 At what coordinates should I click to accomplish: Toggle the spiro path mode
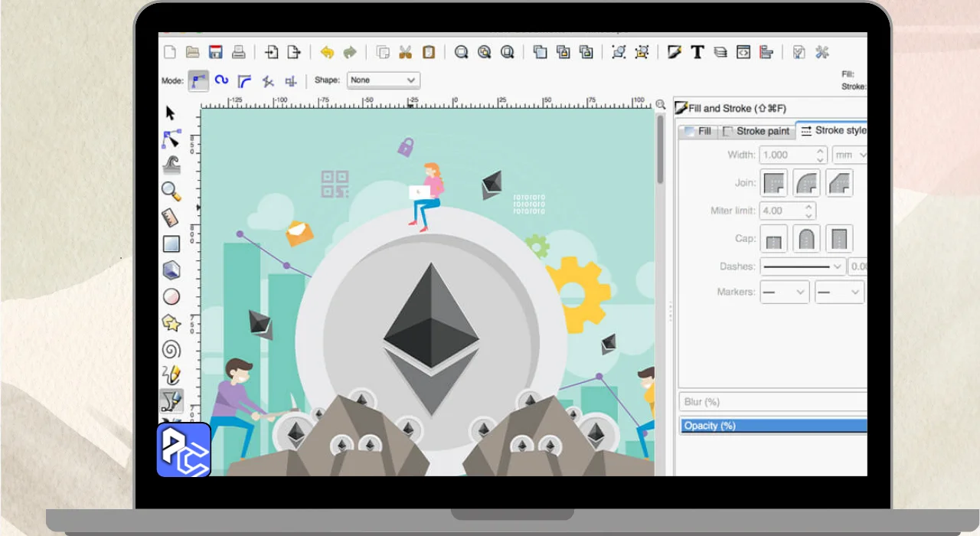[221, 80]
